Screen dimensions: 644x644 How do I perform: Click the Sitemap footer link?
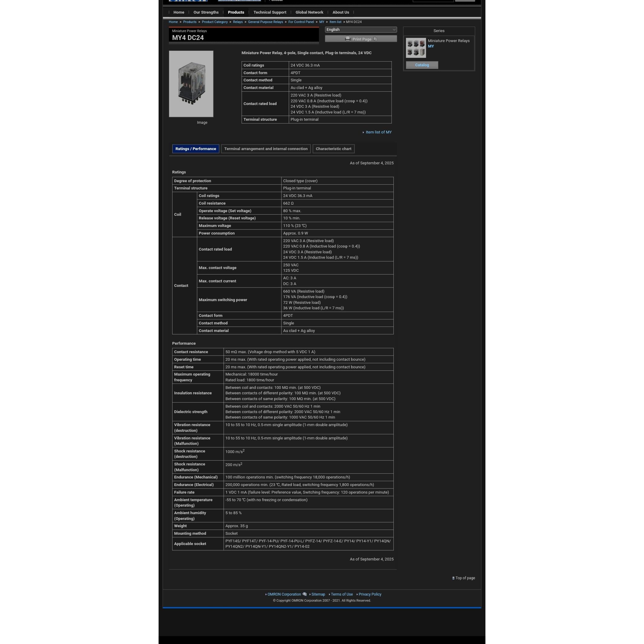pos(318,594)
